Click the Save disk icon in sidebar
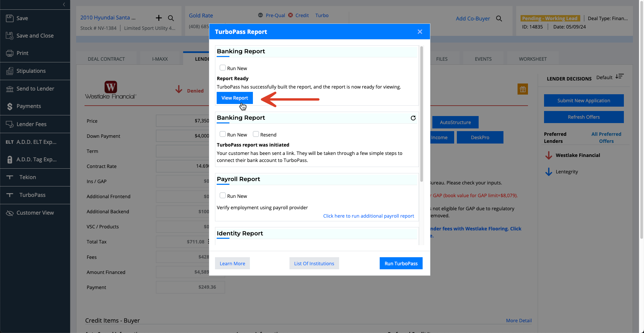Viewport: 644px width, 333px height. click(x=10, y=18)
